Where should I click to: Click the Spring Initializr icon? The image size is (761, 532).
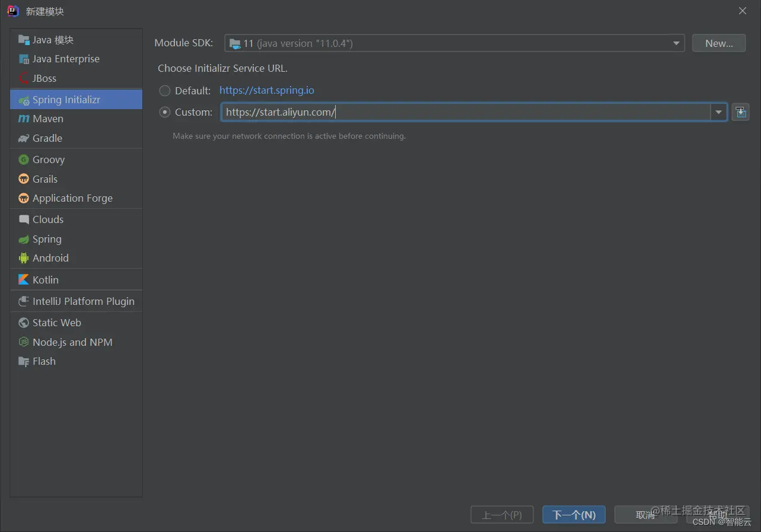pyautogui.click(x=24, y=100)
